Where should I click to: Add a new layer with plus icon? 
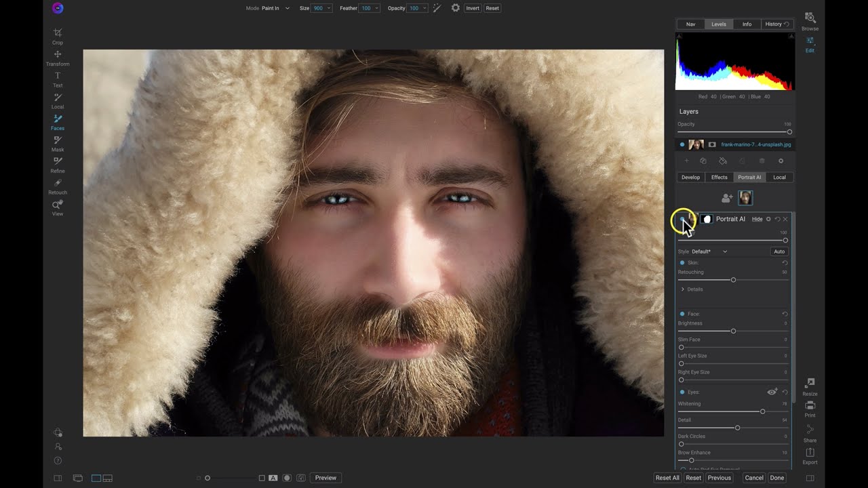click(686, 161)
